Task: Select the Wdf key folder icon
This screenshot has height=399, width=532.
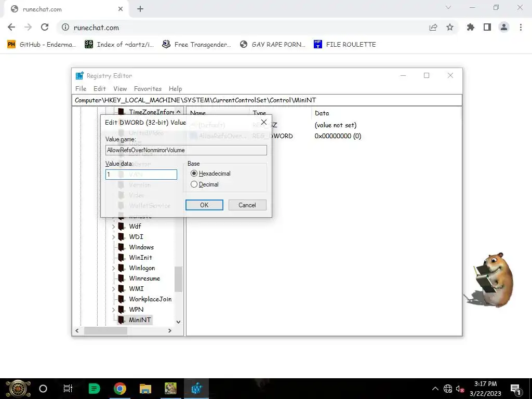Action: pyautogui.click(x=122, y=227)
